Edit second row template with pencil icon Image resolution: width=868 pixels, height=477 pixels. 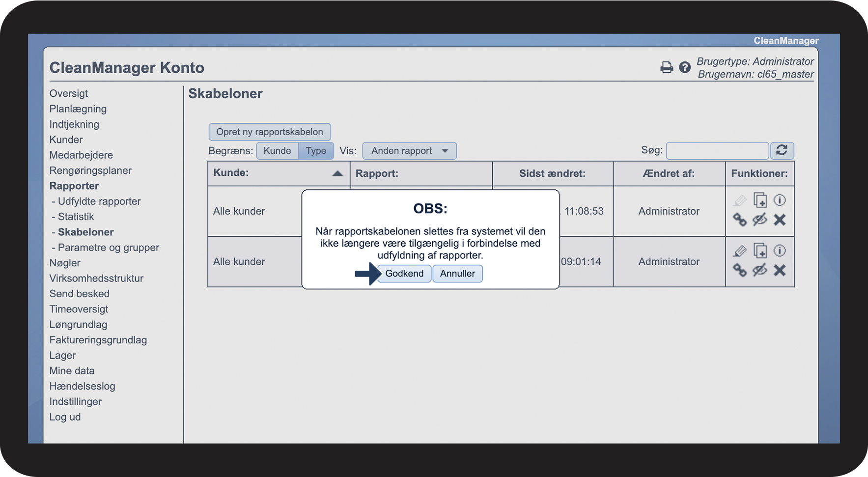pyautogui.click(x=740, y=251)
